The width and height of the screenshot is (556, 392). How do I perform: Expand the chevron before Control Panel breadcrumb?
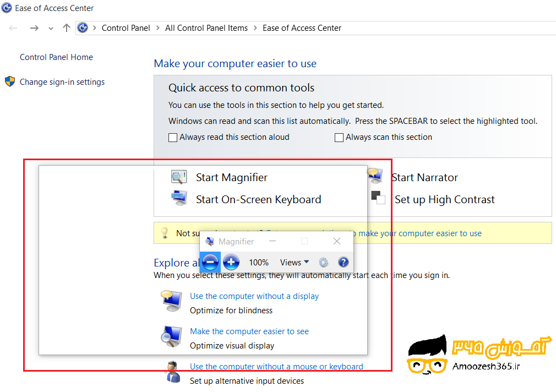[94, 28]
